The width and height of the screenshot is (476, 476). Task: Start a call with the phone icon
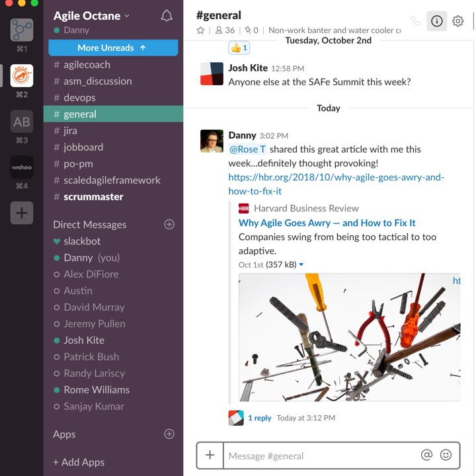[x=415, y=21]
